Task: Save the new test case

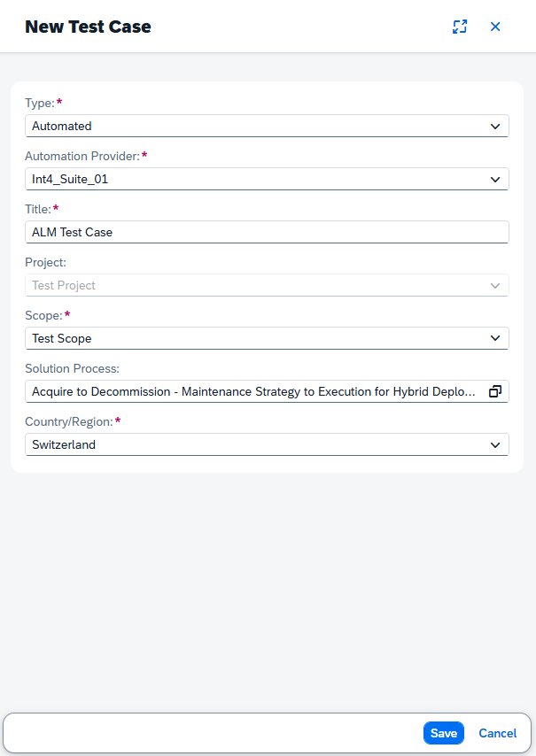Action: 443,733
